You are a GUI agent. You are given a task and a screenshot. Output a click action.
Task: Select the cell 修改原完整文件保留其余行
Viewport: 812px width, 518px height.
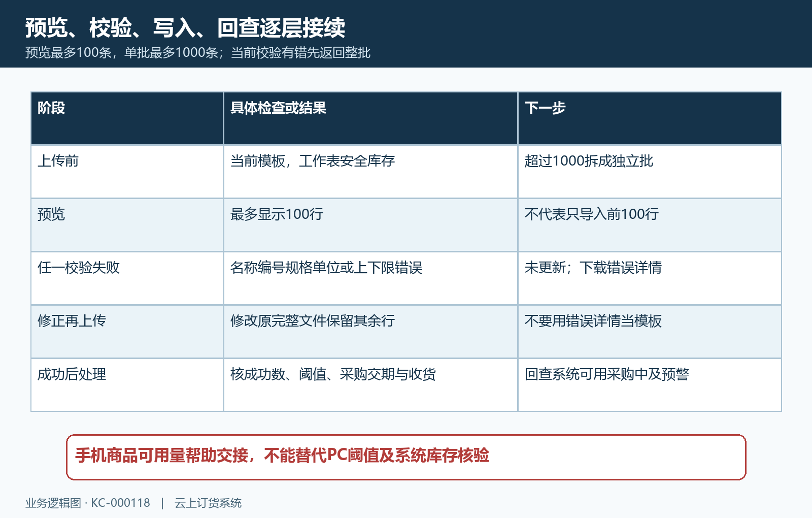click(370, 332)
